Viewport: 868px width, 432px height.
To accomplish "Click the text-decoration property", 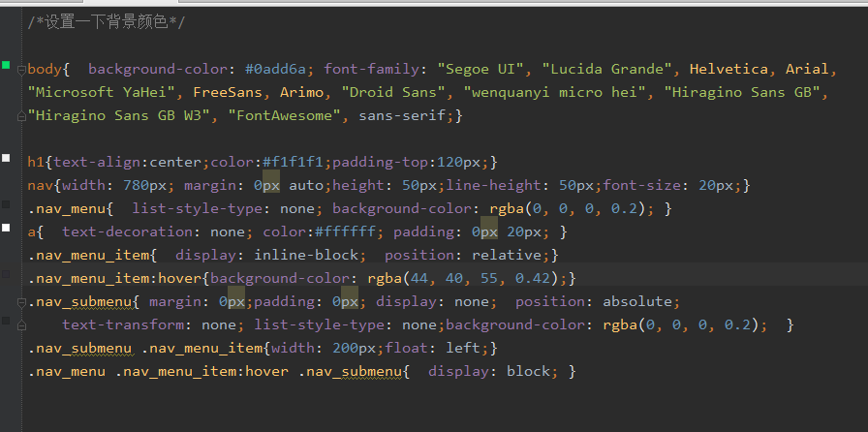I will tap(128, 232).
